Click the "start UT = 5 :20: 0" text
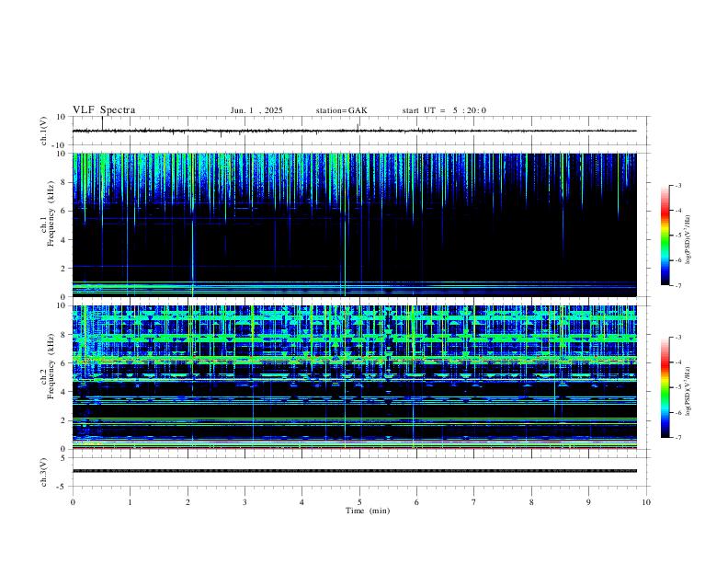Image resolution: width=728 pixels, height=563 pixels. [x=444, y=110]
